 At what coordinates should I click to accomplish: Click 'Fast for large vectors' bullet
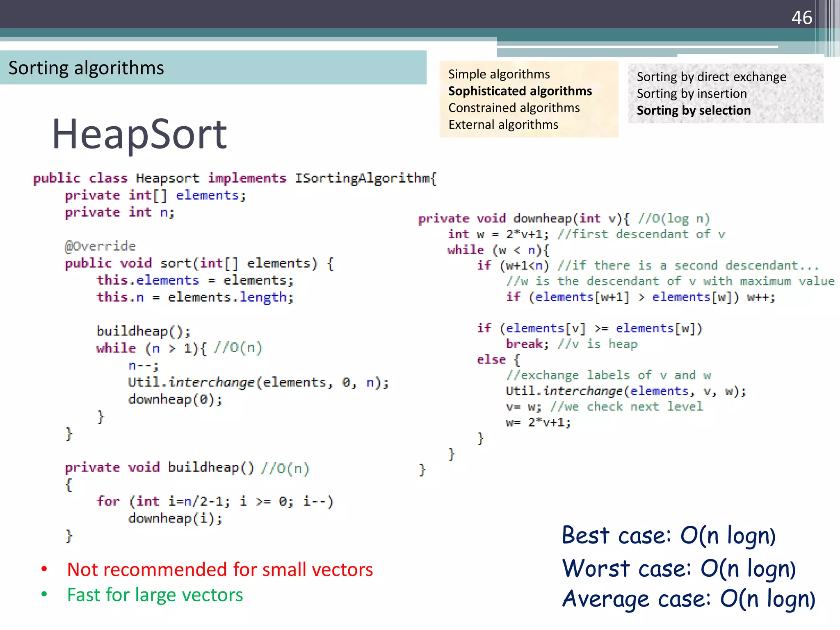(x=155, y=595)
